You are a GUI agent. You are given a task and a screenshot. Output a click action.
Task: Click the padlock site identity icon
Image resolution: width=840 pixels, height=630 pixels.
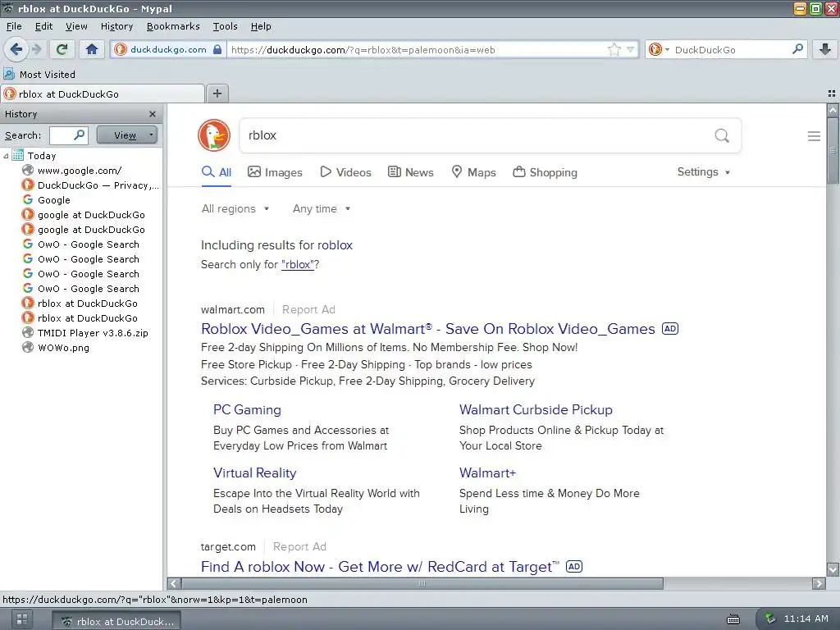tap(217, 50)
